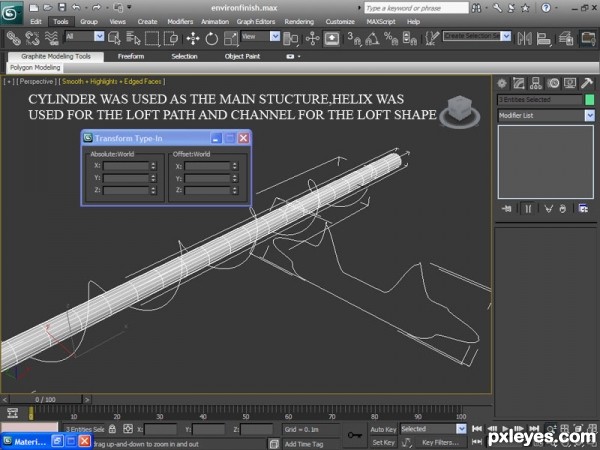Activate the Select and Rotate tool
The width and height of the screenshot is (600, 450).
pos(212,38)
